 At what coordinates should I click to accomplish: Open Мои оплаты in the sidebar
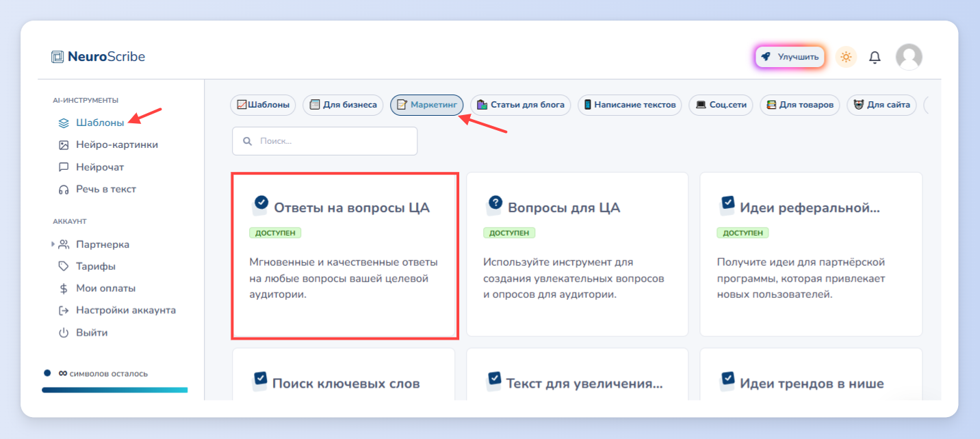(106, 288)
